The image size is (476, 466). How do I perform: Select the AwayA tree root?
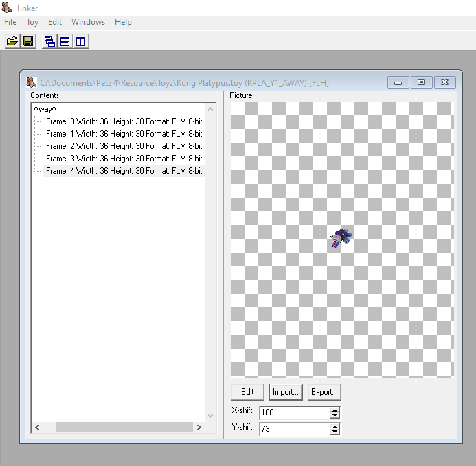(45, 109)
